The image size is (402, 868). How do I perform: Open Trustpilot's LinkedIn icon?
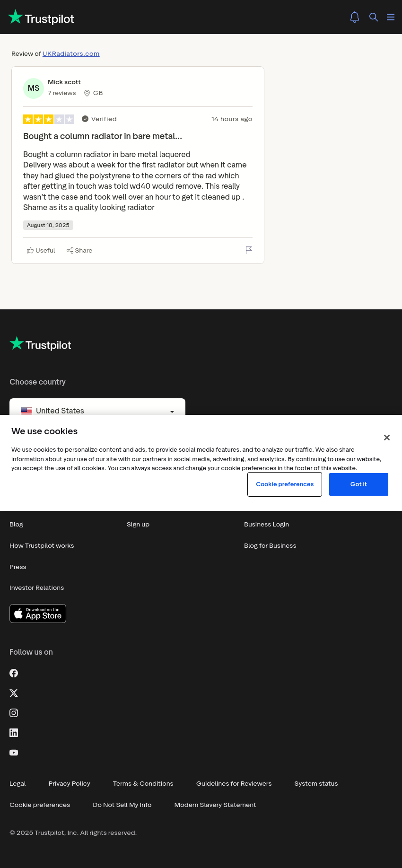[x=14, y=733]
